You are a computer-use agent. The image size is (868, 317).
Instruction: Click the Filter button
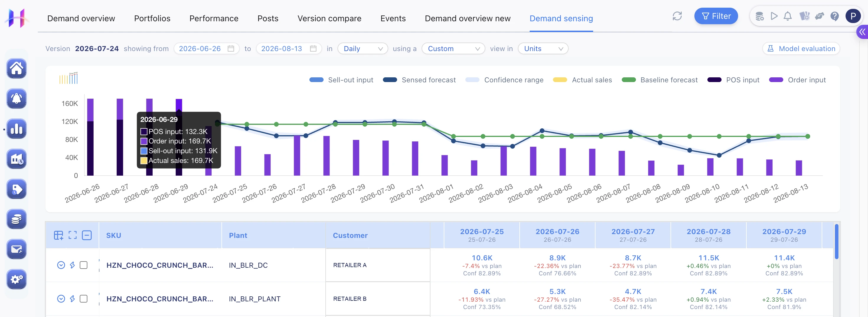[x=716, y=16]
